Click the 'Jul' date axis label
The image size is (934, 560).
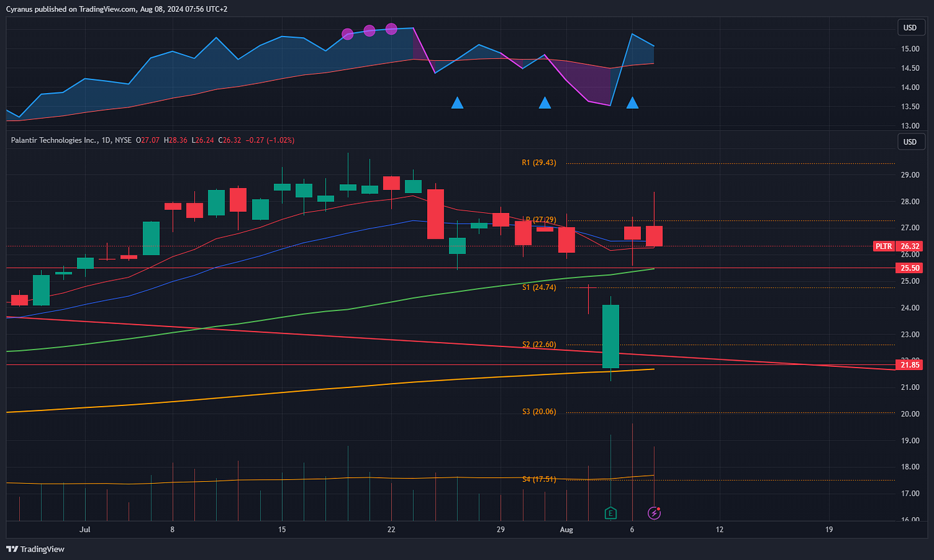click(85, 530)
